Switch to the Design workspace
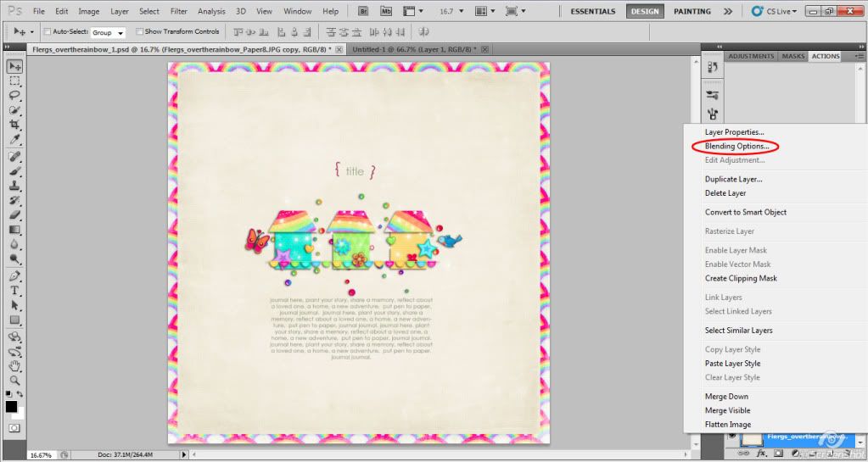The image size is (868, 462). 646,12
